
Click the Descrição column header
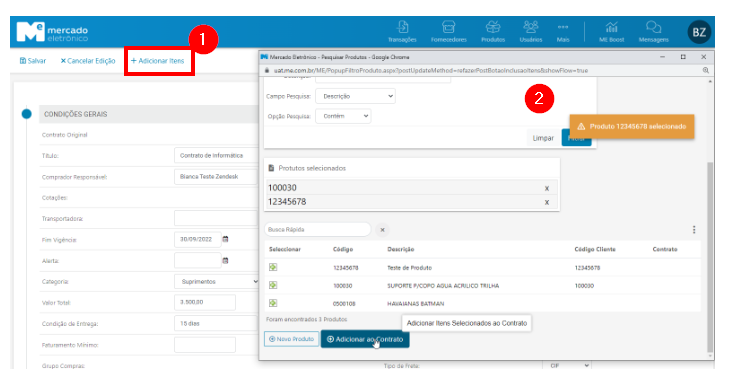(400, 249)
